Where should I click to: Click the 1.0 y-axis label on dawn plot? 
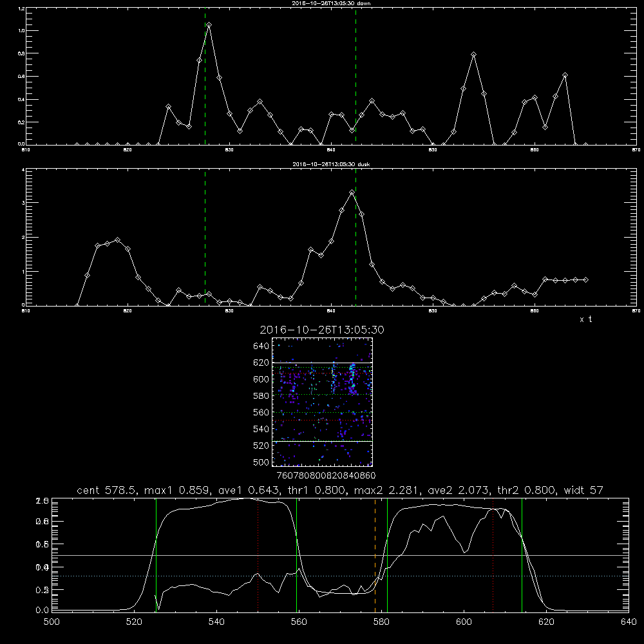pos(21,31)
